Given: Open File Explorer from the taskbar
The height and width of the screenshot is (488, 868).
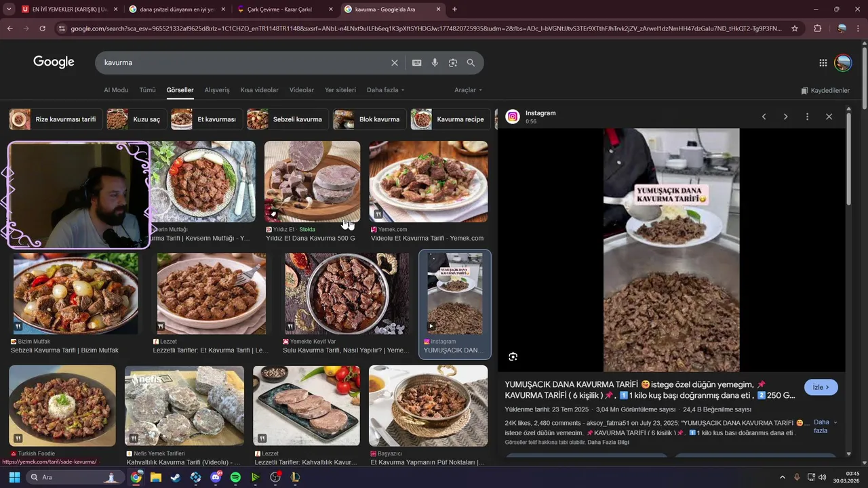Looking at the screenshot, I should tap(156, 477).
